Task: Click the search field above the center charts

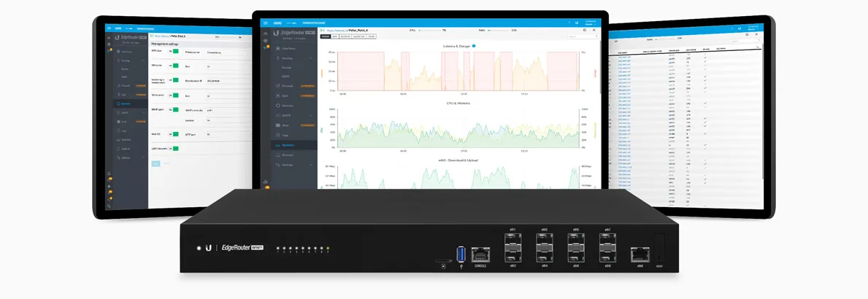Action: [583, 36]
